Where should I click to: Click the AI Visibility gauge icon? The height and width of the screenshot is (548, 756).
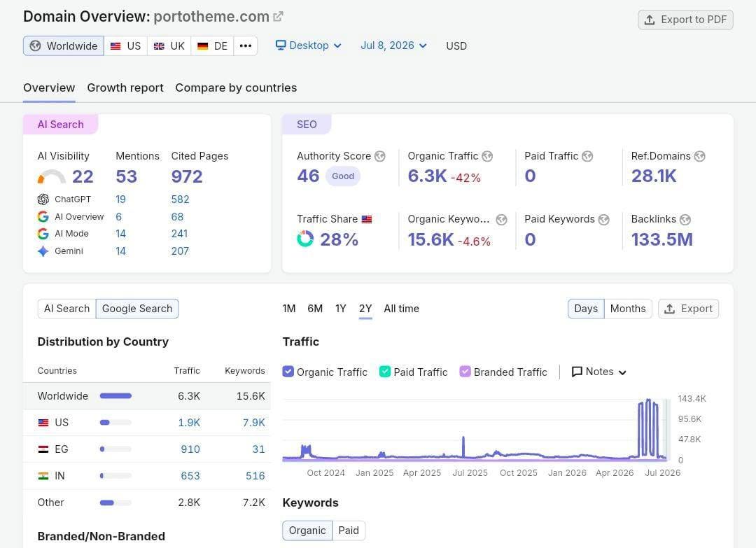pos(52,176)
